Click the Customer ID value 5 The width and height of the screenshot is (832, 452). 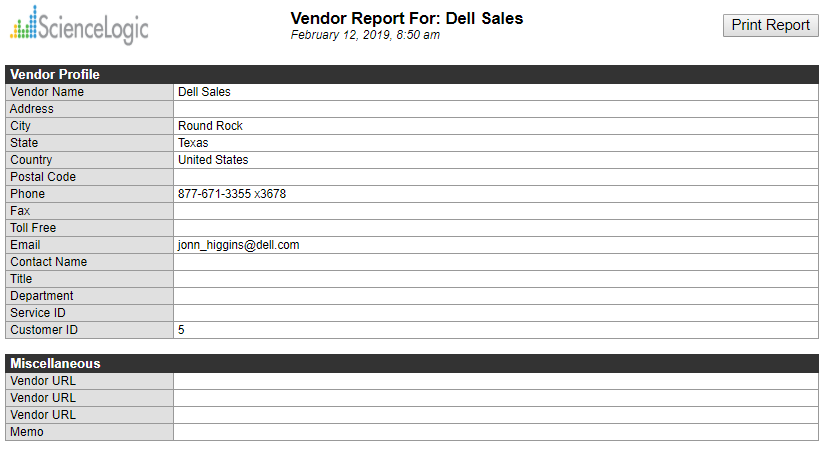point(181,330)
